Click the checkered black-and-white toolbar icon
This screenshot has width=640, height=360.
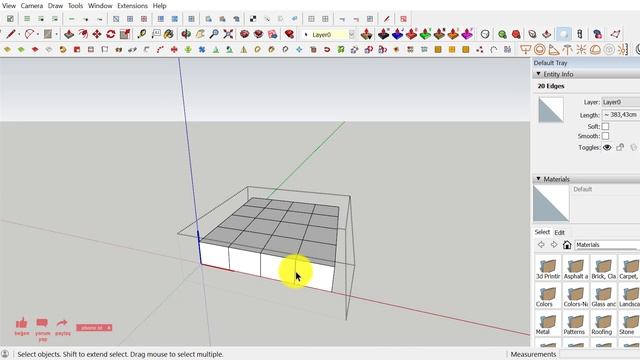tap(253, 19)
